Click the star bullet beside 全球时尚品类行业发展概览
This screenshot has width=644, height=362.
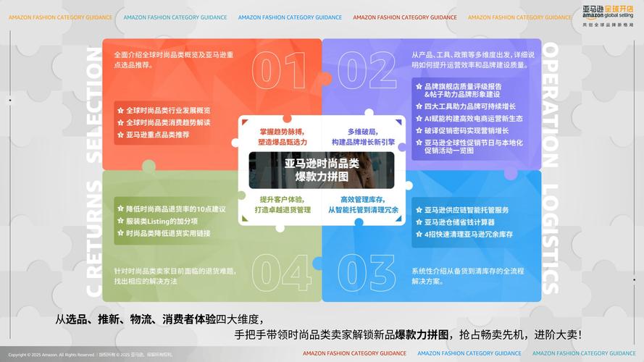[x=120, y=110]
